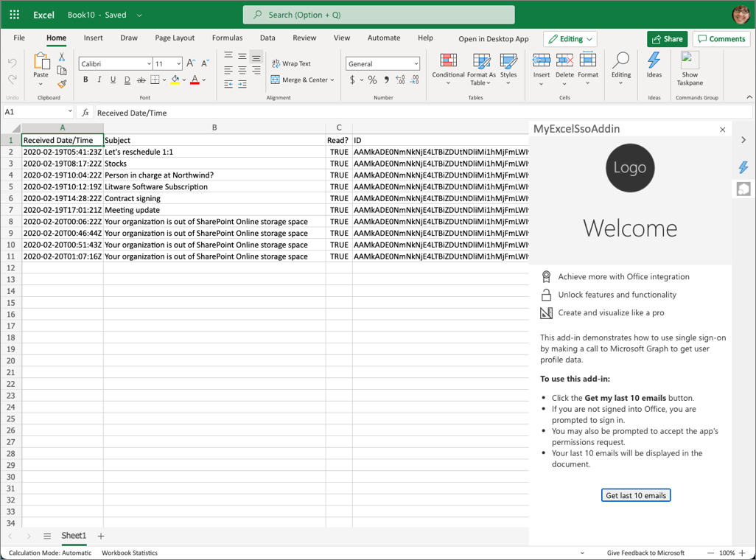
Task: Open the Editing magnifier group
Action: 621,69
